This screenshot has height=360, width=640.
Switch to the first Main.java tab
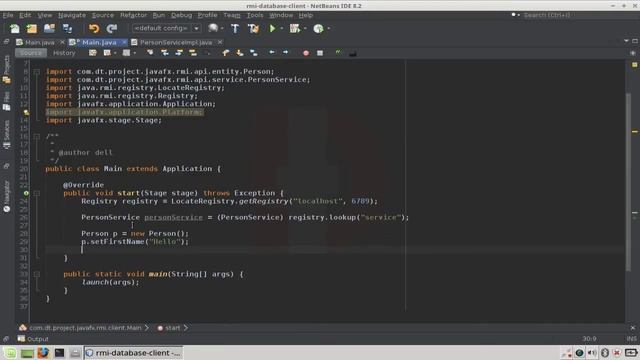click(x=40, y=42)
